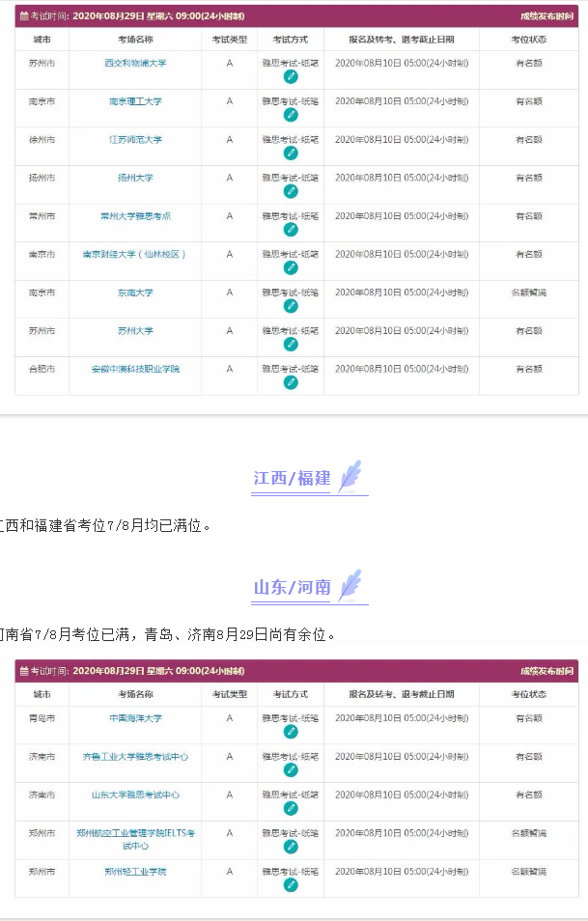Open the 齐鲁工业大学雅思考试中心 link
Image resolution: width=588 pixels, height=921 pixels.
[135, 757]
